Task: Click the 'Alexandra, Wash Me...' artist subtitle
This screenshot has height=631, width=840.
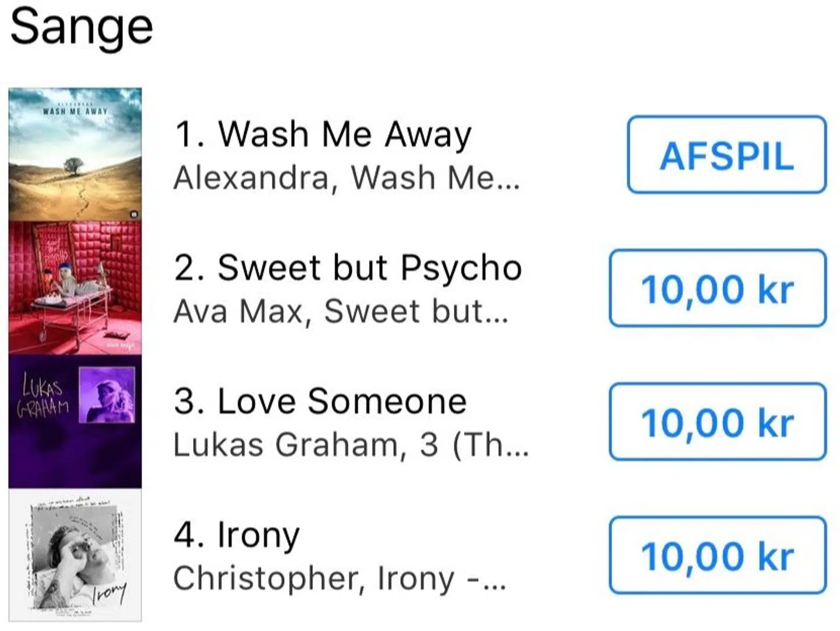Action: (346, 177)
